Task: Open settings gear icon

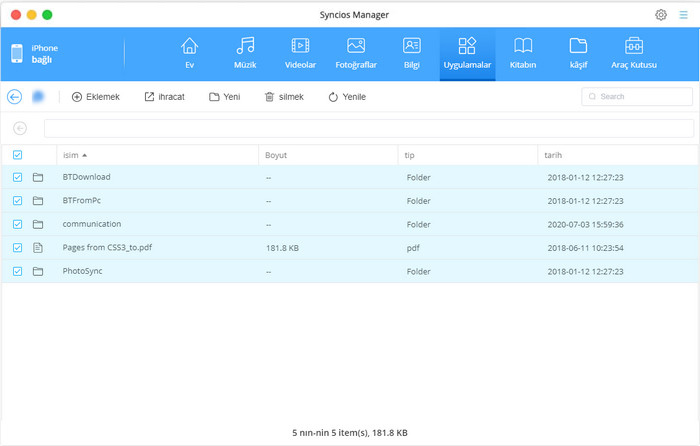Action: (x=661, y=15)
